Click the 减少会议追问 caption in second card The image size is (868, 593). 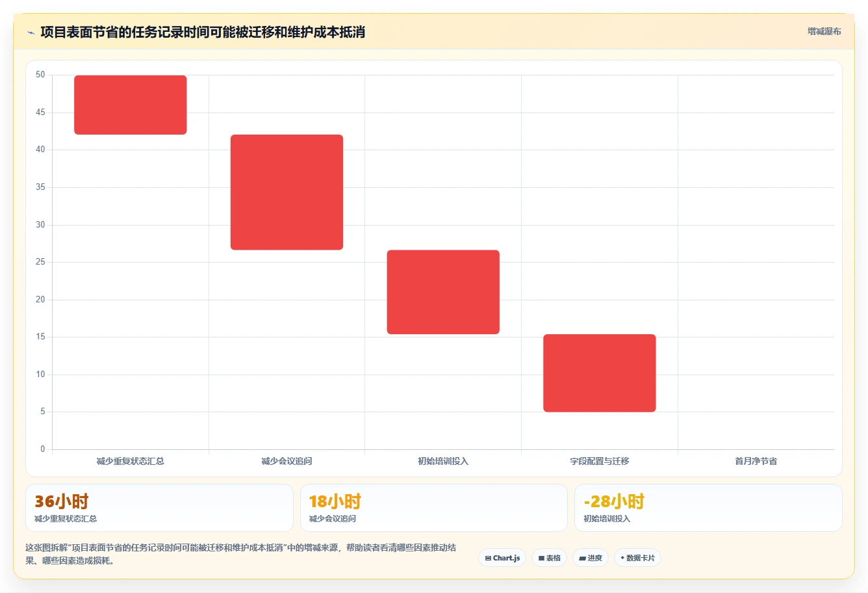(333, 519)
